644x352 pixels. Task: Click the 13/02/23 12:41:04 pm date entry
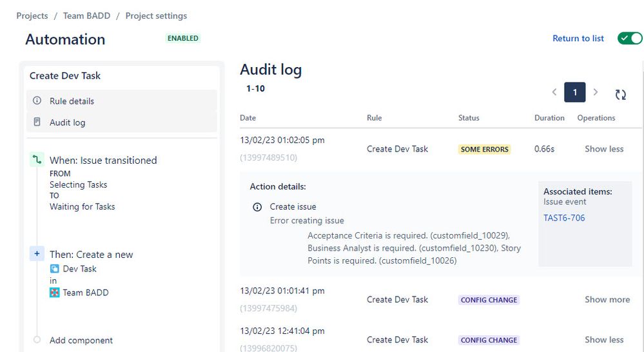coord(282,331)
